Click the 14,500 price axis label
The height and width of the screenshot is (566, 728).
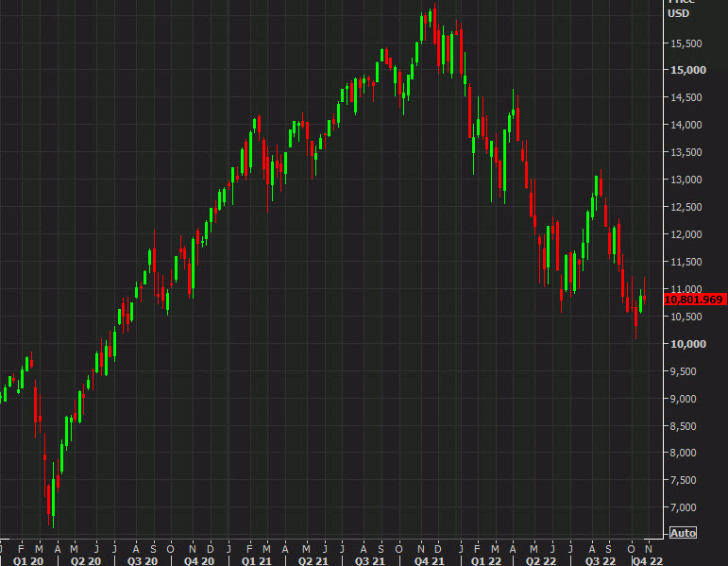click(x=686, y=97)
